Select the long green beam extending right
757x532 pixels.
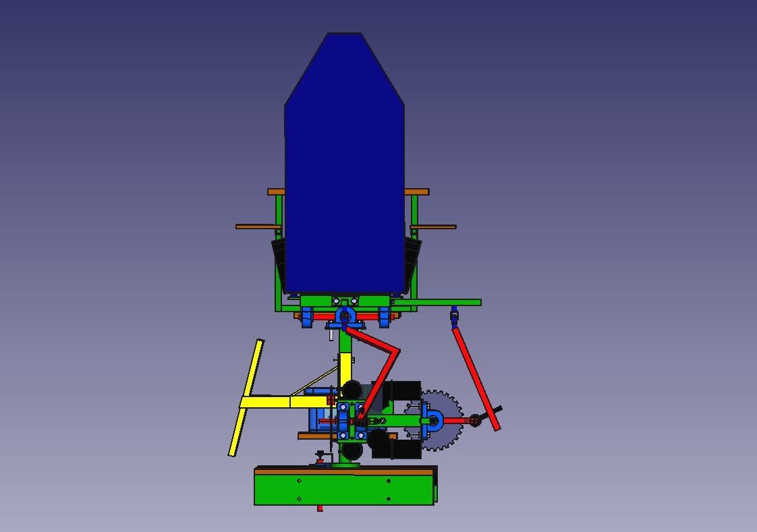436,303
